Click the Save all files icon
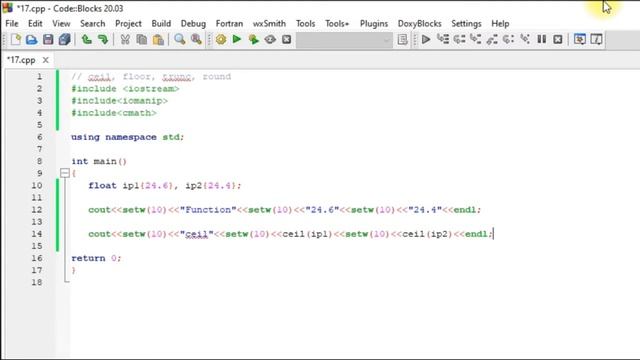 pyautogui.click(x=64, y=40)
